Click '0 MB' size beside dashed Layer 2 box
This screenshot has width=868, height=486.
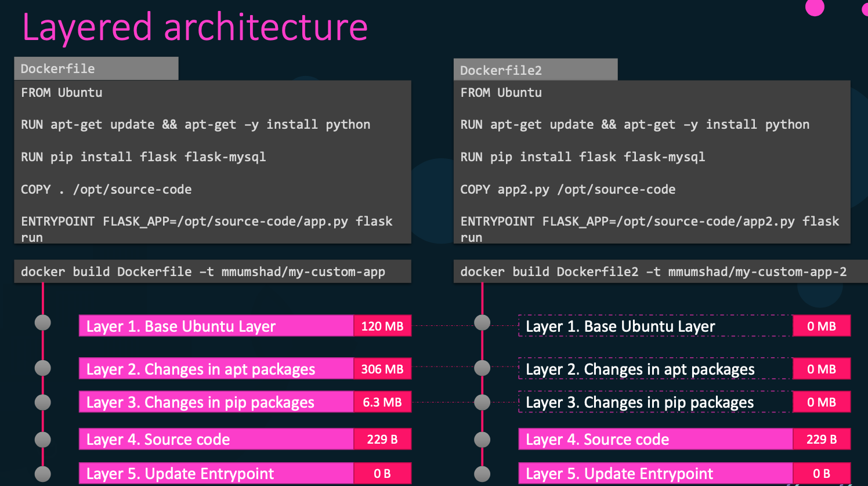coord(822,369)
